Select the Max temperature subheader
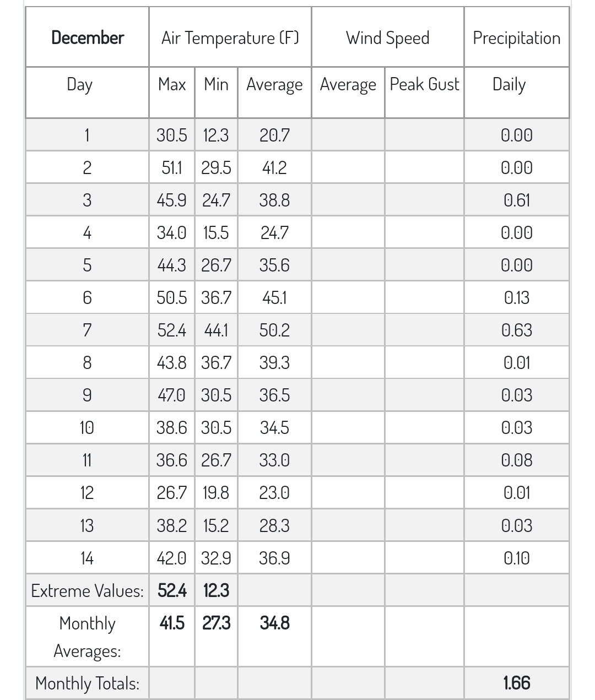595x700 pixels. [172, 84]
